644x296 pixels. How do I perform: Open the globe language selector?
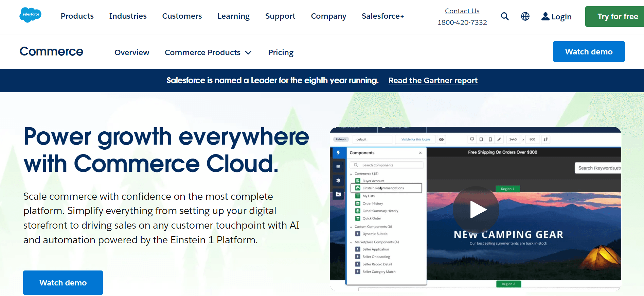525,16
